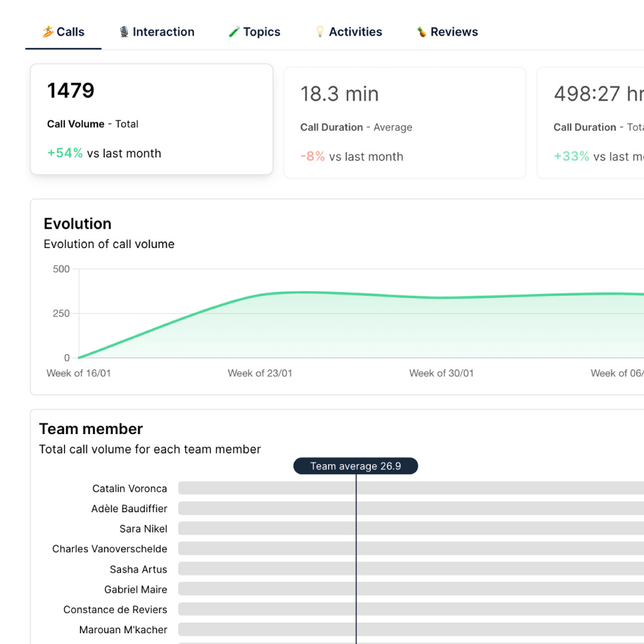The height and width of the screenshot is (644, 644).
Task: Click the Team average 26.9 marker
Action: point(355,466)
